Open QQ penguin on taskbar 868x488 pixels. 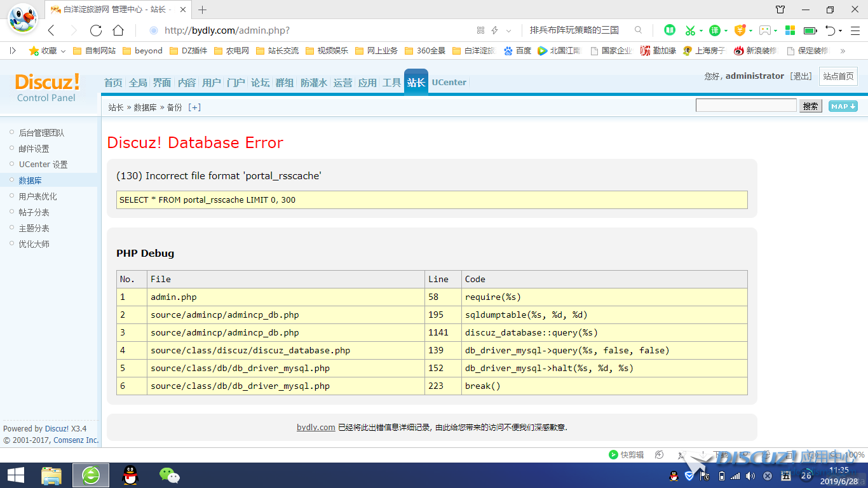click(130, 475)
